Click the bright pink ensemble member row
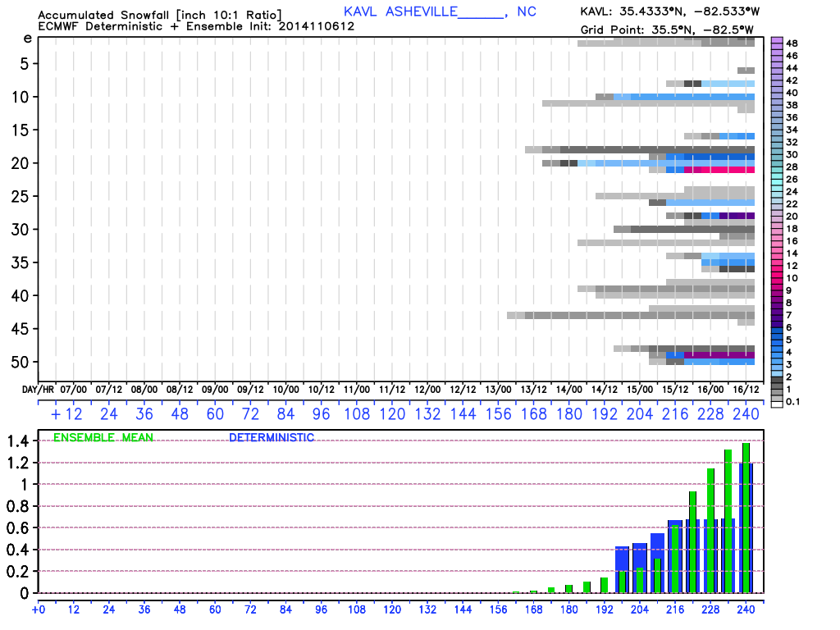Viewport: 840px width, 630px height. pos(719,170)
